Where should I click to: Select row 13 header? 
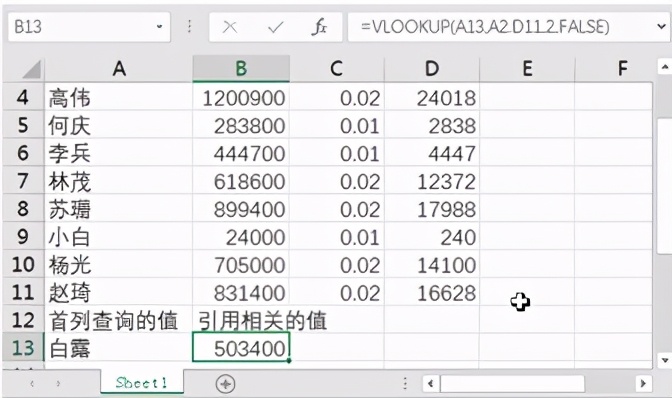[x=23, y=348]
